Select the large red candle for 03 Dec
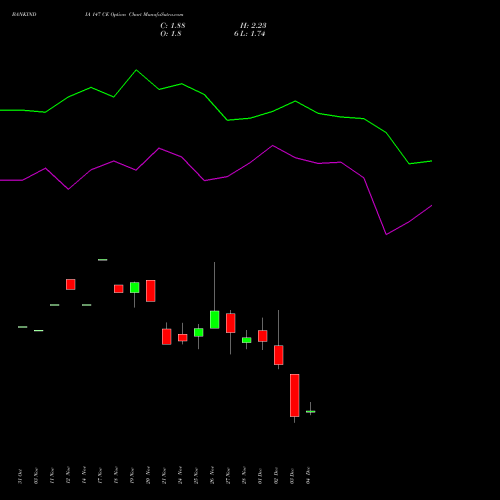The height and width of the screenshot is (500, 500). point(295,395)
